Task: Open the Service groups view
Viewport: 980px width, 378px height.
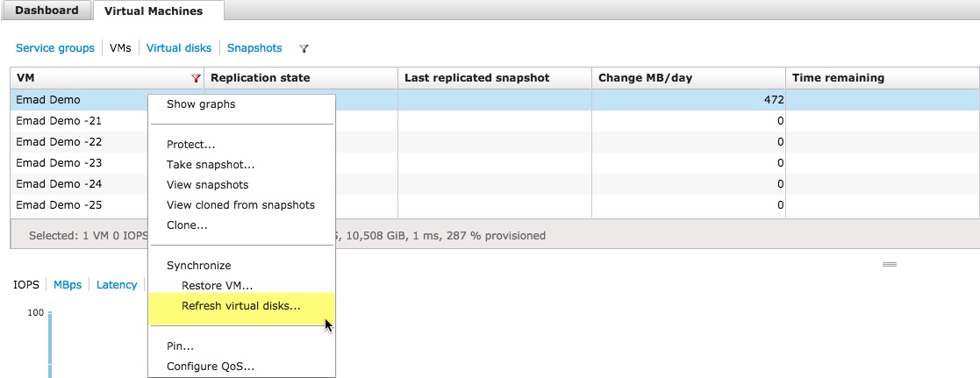Action: (55, 48)
